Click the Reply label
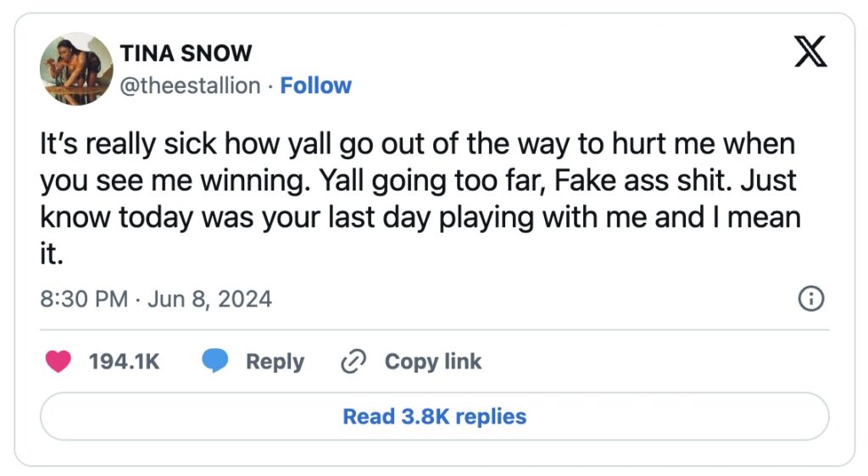This screenshot has height=476, width=868. coord(275,362)
